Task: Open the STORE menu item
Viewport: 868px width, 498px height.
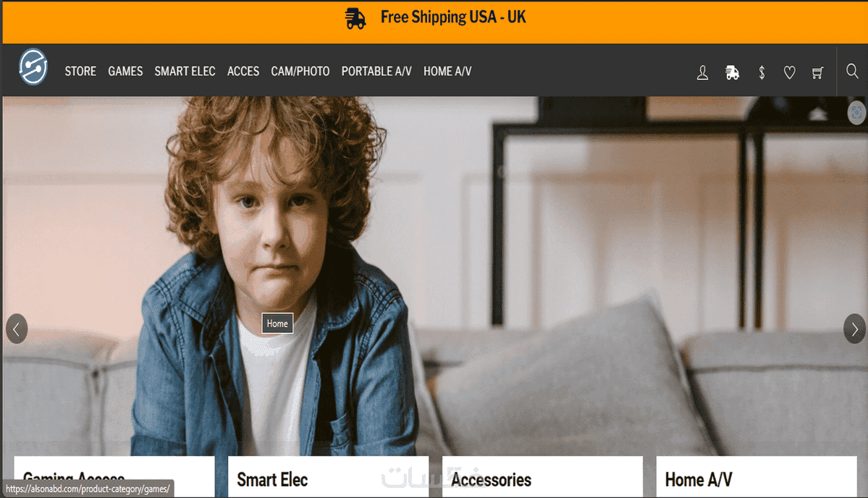Action: click(80, 72)
